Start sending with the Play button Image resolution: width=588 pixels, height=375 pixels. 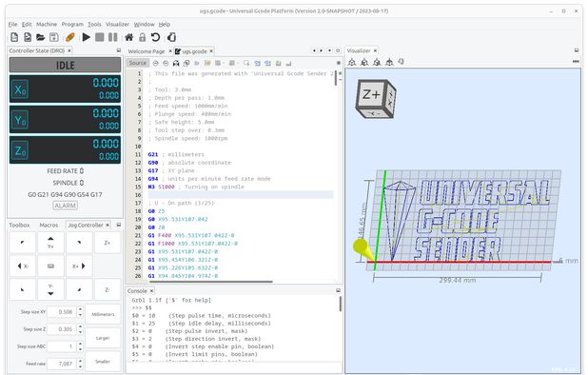coord(87,37)
